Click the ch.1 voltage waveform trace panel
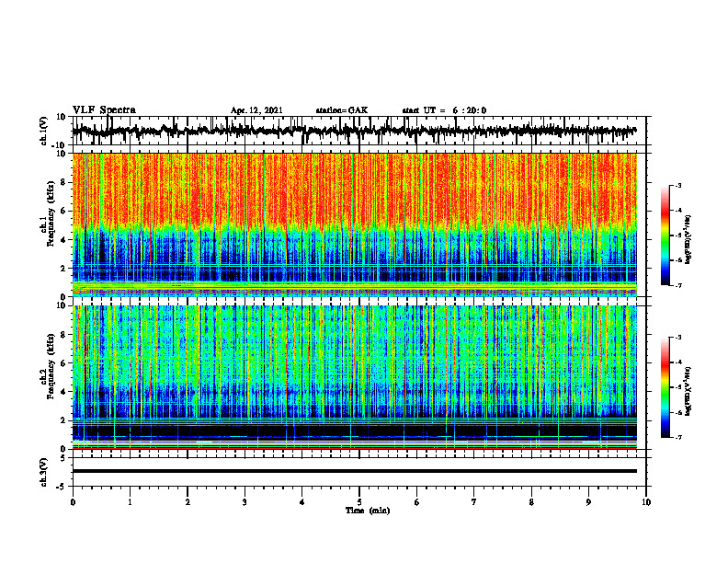This screenshot has height=563, width=728. pyautogui.click(x=358, y=131)
